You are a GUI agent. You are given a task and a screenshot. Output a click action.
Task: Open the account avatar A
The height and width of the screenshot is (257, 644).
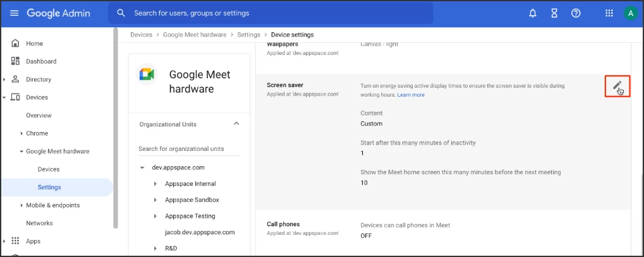[630, 13]
